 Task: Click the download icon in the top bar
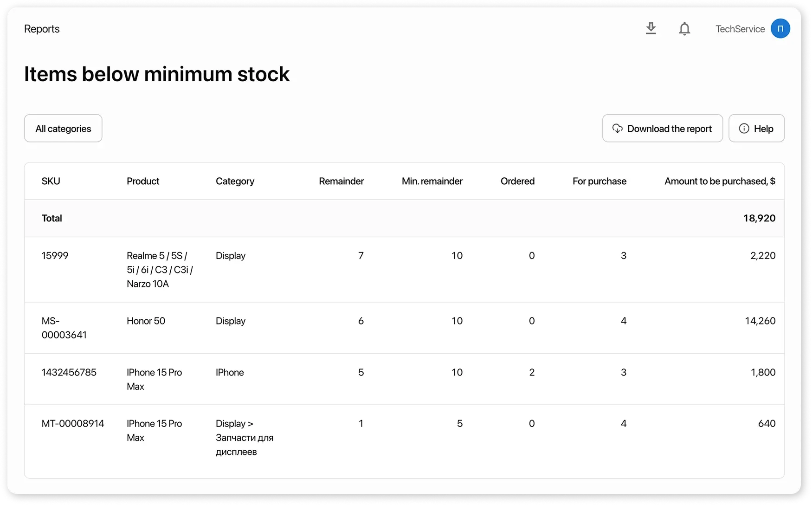[651, 28]
